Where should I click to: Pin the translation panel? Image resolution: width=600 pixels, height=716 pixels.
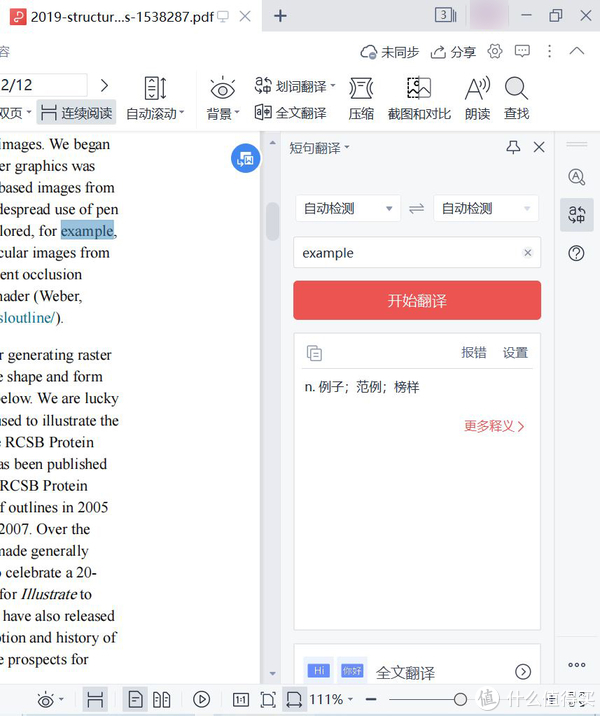tap(513, 147)
